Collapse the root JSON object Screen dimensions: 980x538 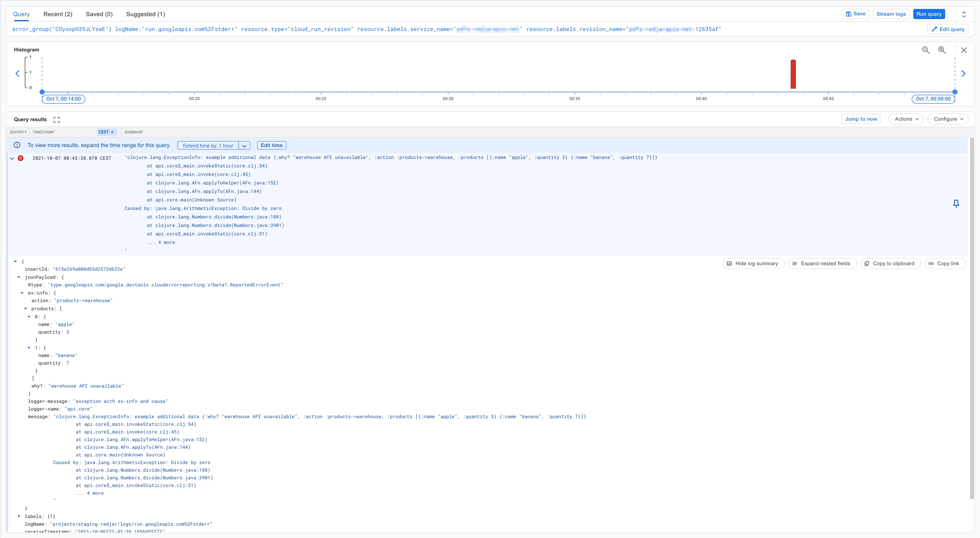pos(15,261)
